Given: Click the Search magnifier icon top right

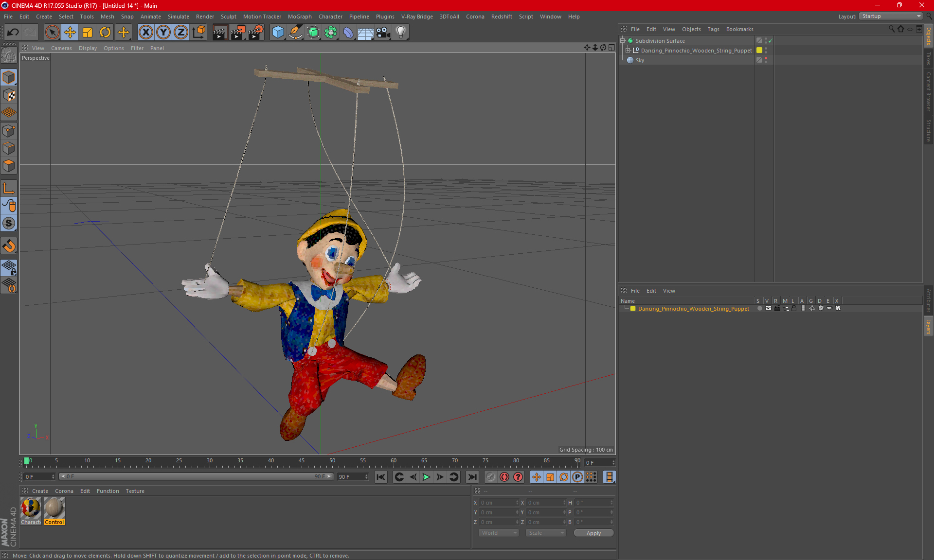Looking at the screenshot, I should (x=929, y=16).
